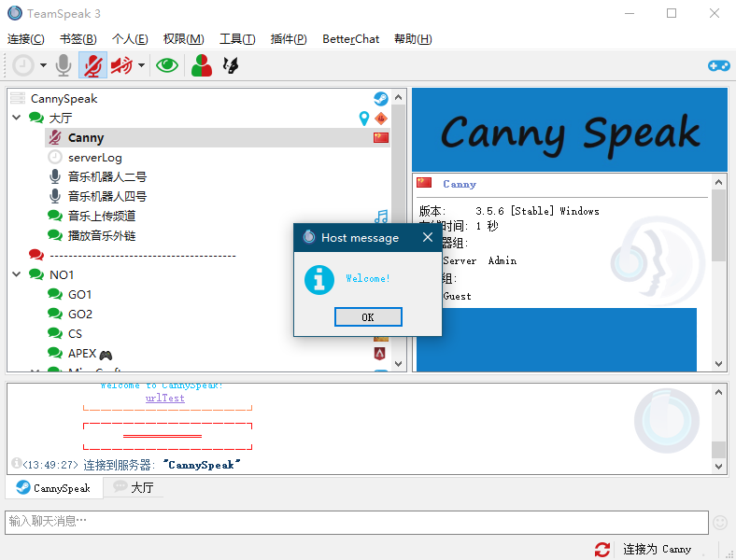Open the 权限(M) menu
This screenshot has width=736, height=560.
[183, 39]
